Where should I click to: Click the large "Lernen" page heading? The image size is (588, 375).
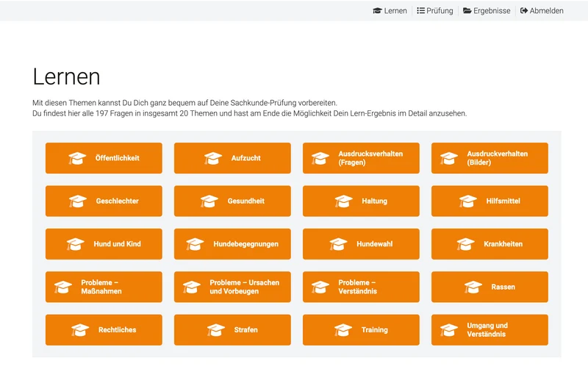(66, 77)
